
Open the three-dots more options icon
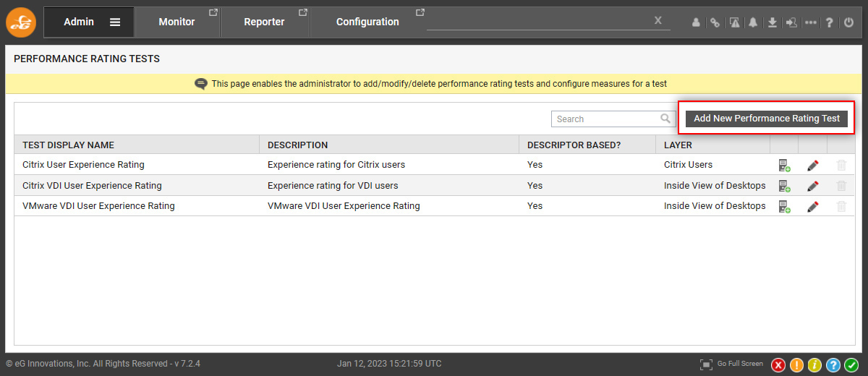coord(811,22)
